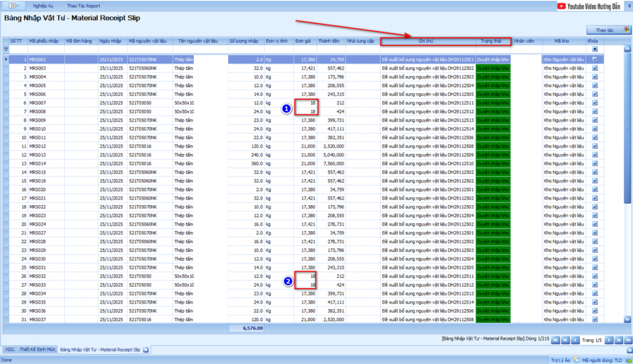Switch to the Thiết Kế Định Mức tab
The width and height of the screenshot is (633, 364).
click(x=36, y=350)
